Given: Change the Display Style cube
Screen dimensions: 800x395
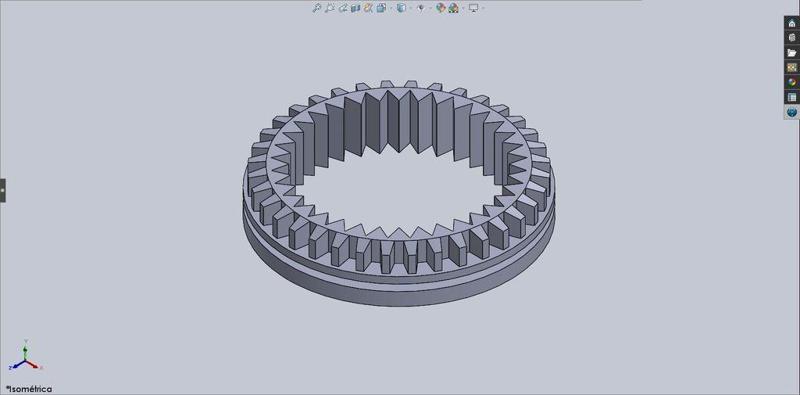Looking at the screenshot, I should coord(401,8).
